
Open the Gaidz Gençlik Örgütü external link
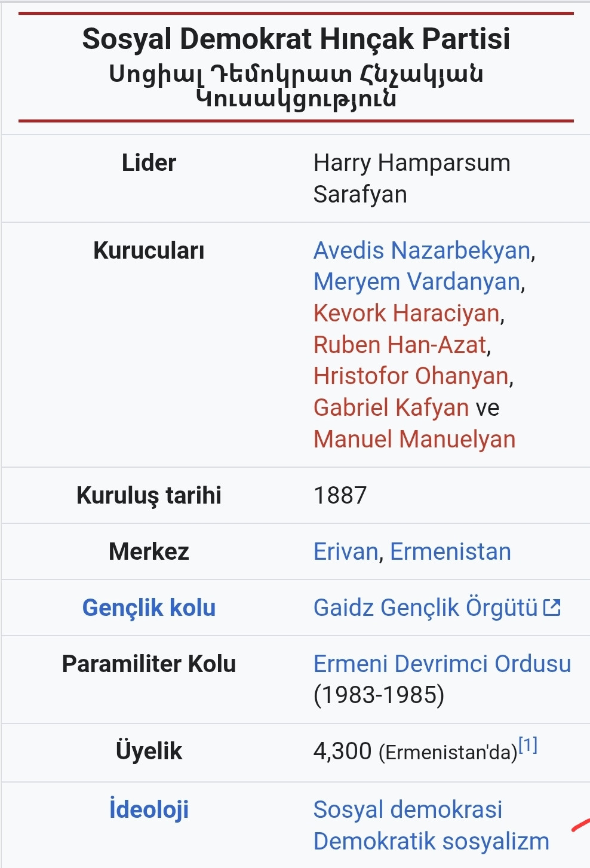tap(425, 608)
